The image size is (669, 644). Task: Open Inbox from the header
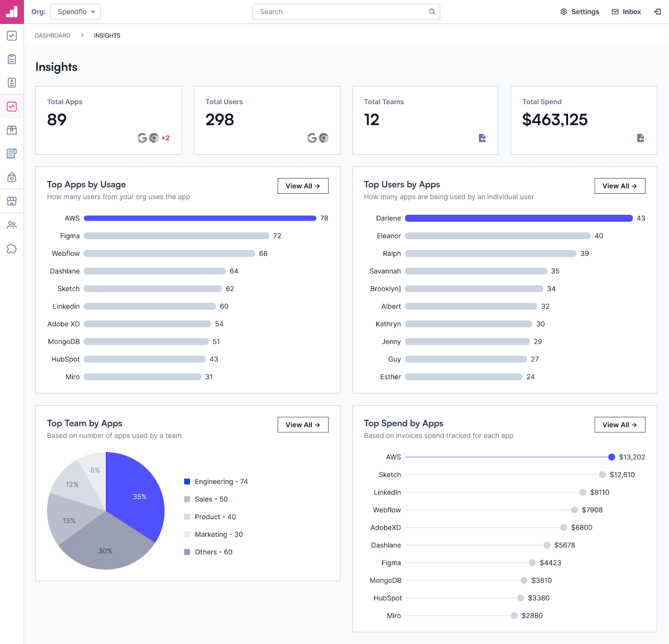click(x=626, y=11)
